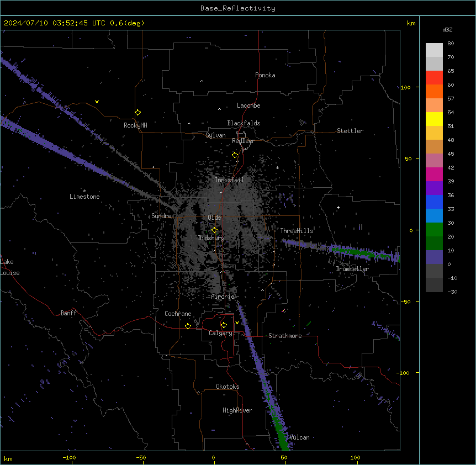The width and height of the screenshot is (476, 465).
Task: Click the Banff label
Action: (68, 313)
